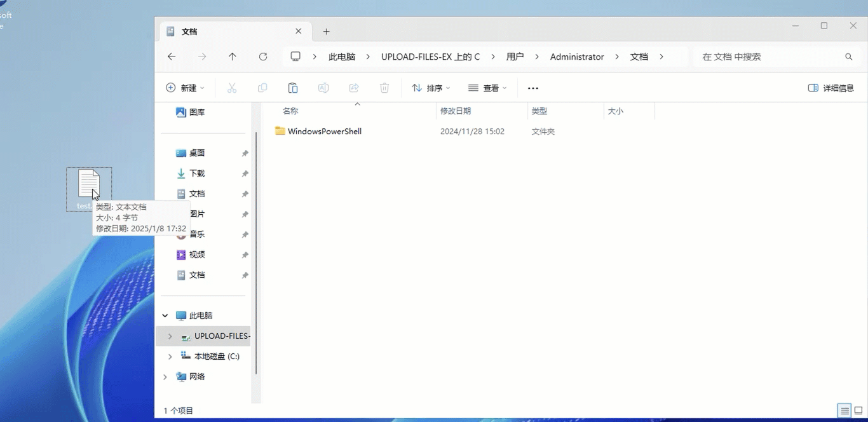Open the more options ellipsis menu
The width and height of the screenshot is (868, 422).
click(533, 88)
